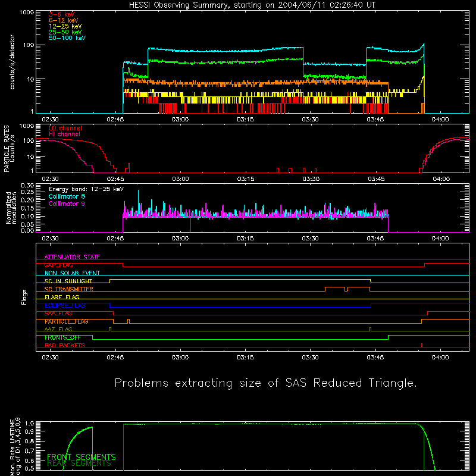Click the SAS Reduced Triangle problem message
476x476 pixels.
tap(265, 383)
